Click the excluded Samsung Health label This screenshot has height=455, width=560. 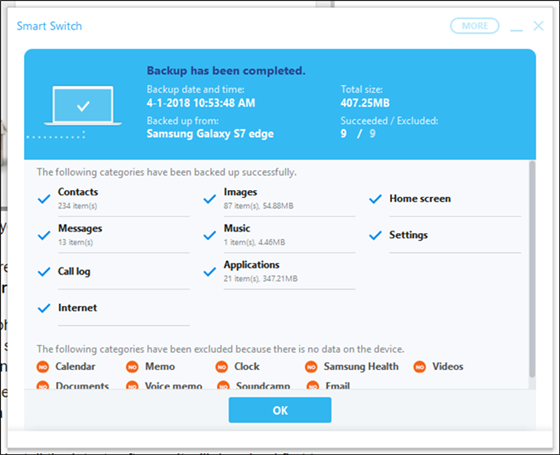tap(361, 366)
